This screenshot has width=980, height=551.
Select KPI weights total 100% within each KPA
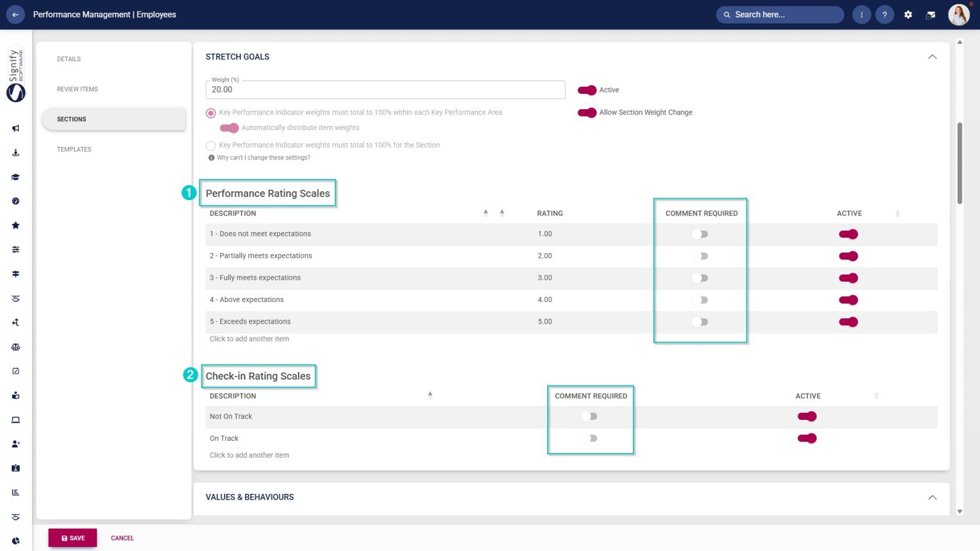pos(211,113)
